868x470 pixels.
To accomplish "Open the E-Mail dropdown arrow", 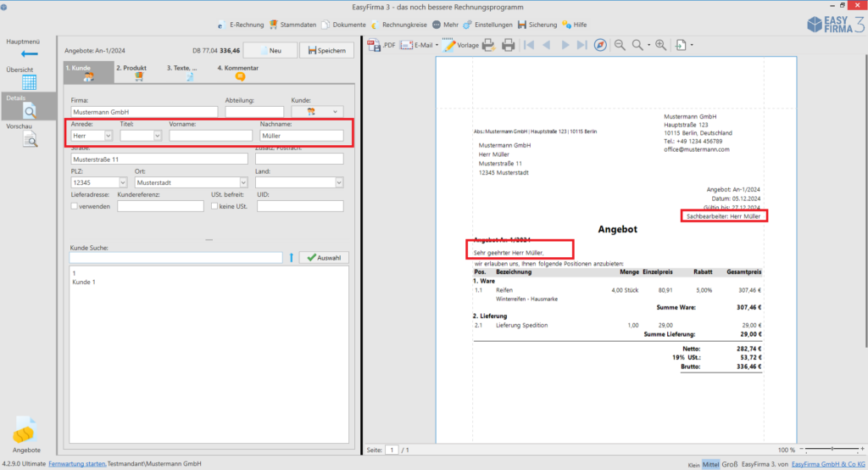I will 437,46.
